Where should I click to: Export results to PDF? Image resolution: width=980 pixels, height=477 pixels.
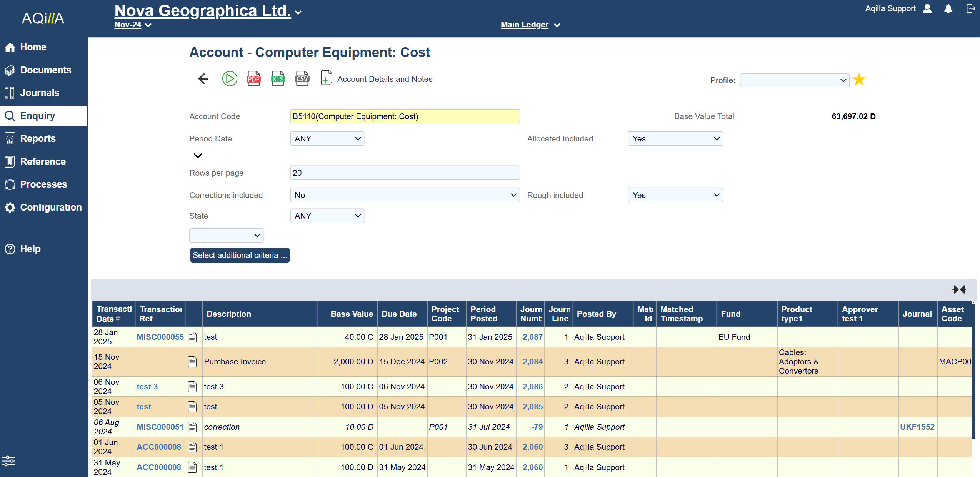pyautogui.click(x=253, y=79)
